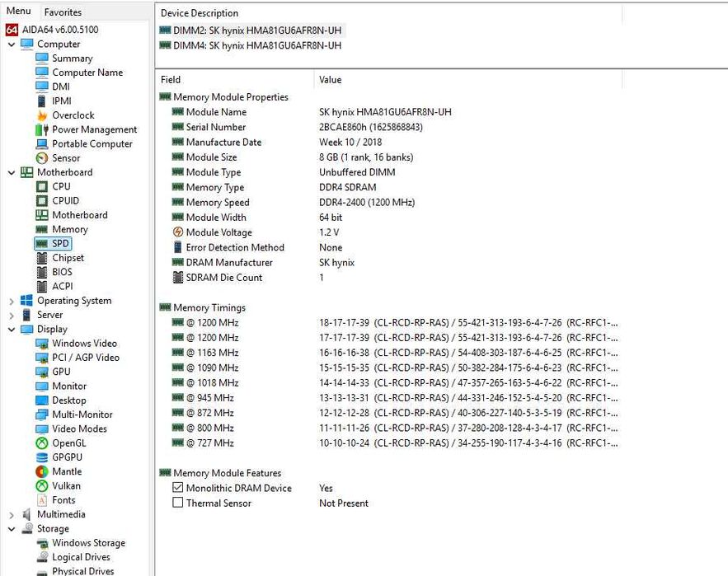
Task: Open the PCI / AGP Video icon
Action: pos(42,358)
